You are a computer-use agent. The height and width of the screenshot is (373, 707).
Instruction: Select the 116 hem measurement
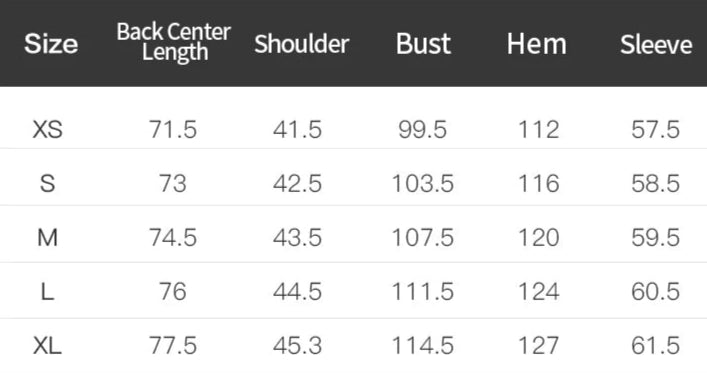click(539, 184)
